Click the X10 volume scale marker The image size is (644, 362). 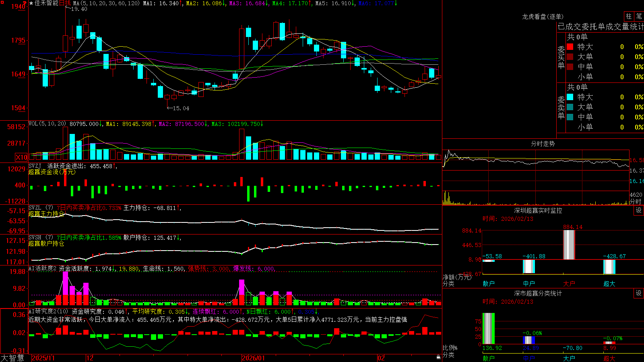tap(21, 157)
